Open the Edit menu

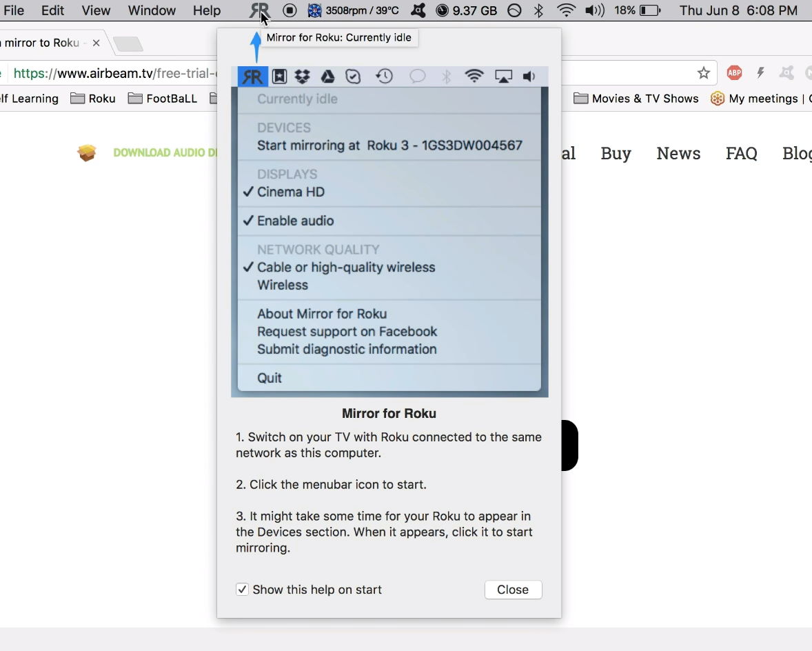tap(53, 10)
